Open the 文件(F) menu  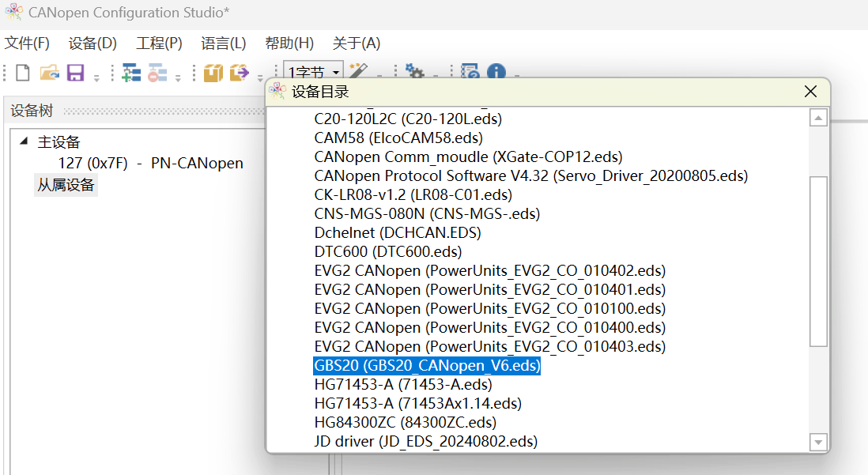pyautogui.click(x=27, y=43)
